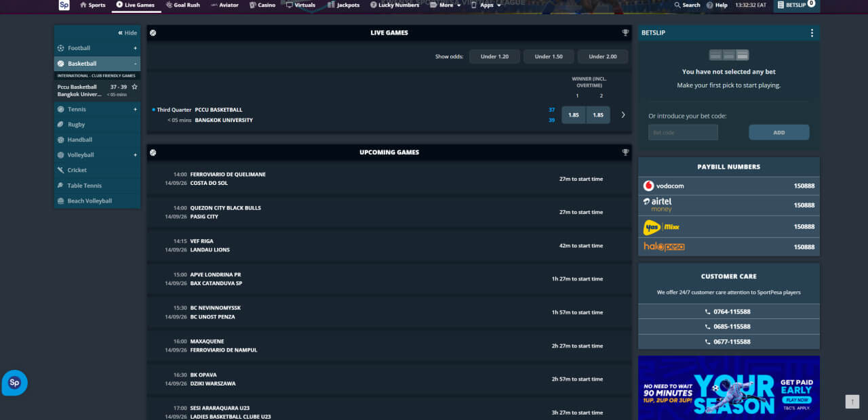This screenshot has width=868, height=420.
Task: Click the basketball icon in Live Games header
Action: tap(153, 33)
